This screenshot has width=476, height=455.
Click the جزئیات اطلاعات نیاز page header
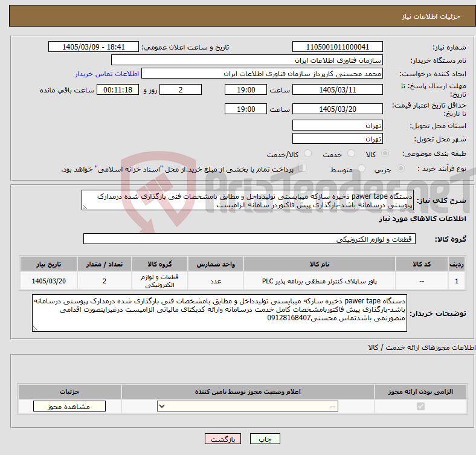(431, 16)
